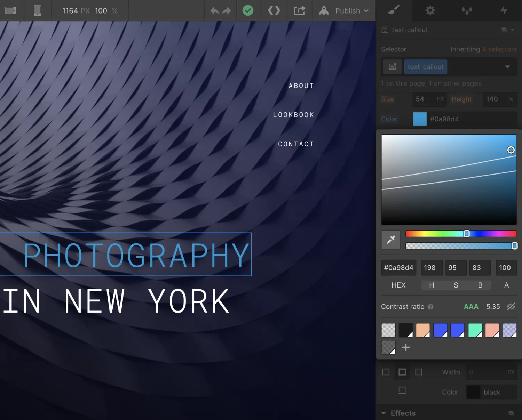Select the black global swatch
522x420 pixels.
tap(406, 330)
